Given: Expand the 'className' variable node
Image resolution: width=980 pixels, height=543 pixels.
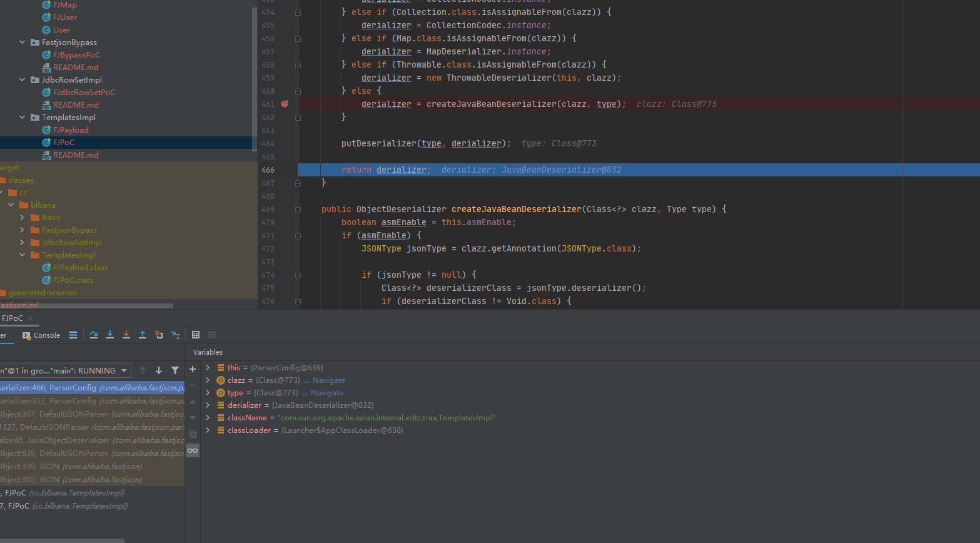Looking at the screenshot, I should tap(208, 418).
